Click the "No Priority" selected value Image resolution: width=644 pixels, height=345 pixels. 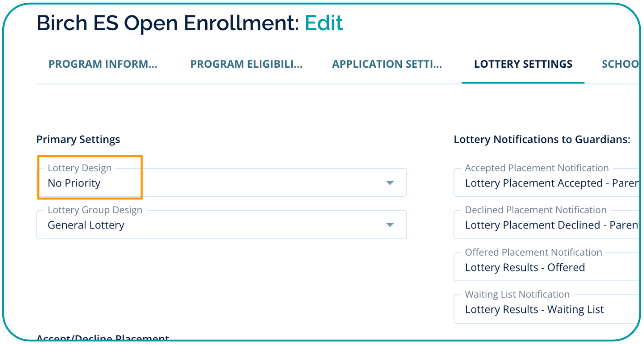pyautogui.click(x=74, y=183)
